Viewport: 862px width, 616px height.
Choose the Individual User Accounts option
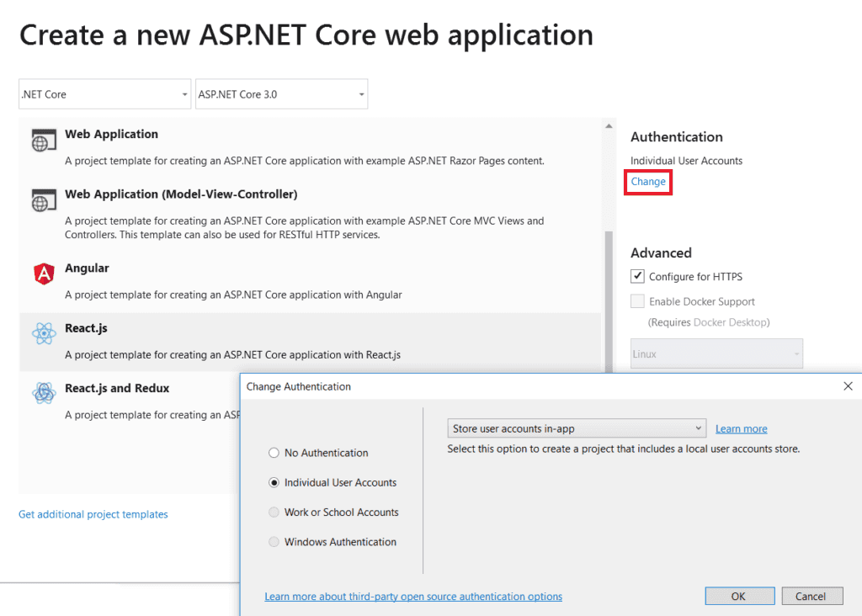[x=274, y=483]
